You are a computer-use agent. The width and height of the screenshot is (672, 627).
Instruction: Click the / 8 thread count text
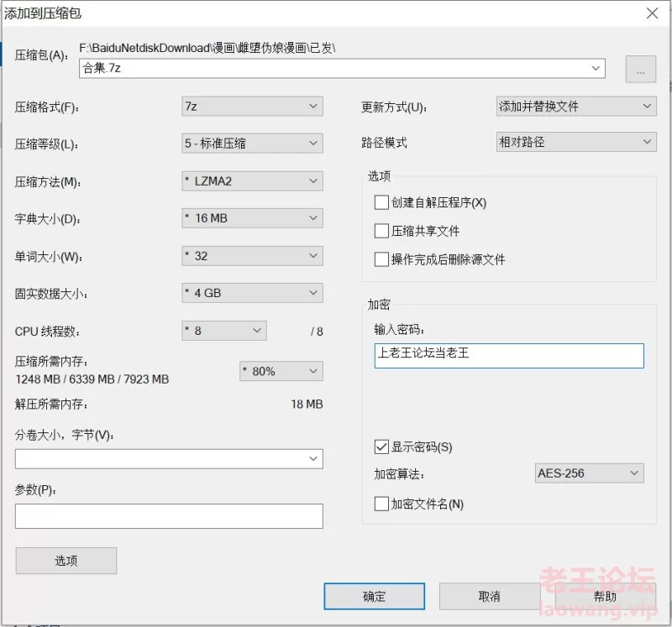[x=317, y=332]
